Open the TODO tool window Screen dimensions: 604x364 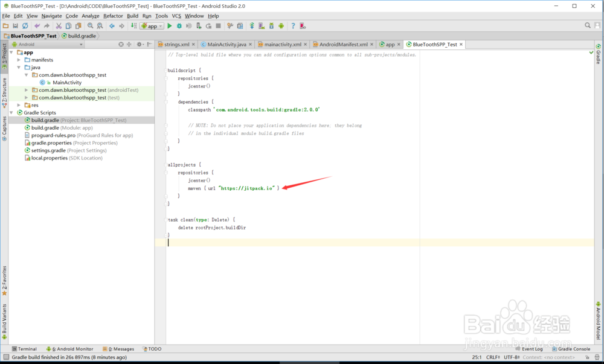pyautogui.click(x=152, y=349)
